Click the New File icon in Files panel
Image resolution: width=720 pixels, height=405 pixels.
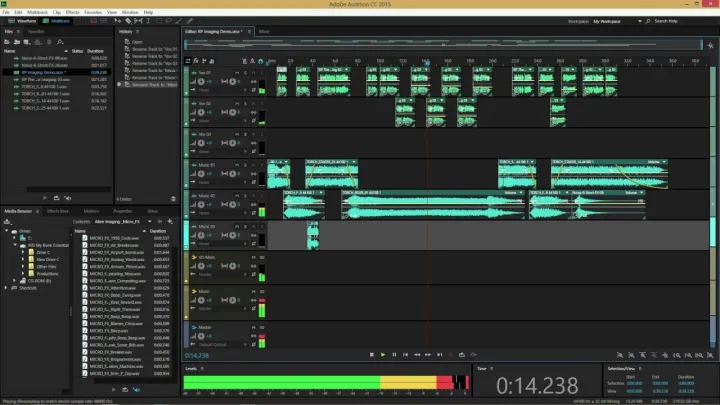tap(27, 42)
